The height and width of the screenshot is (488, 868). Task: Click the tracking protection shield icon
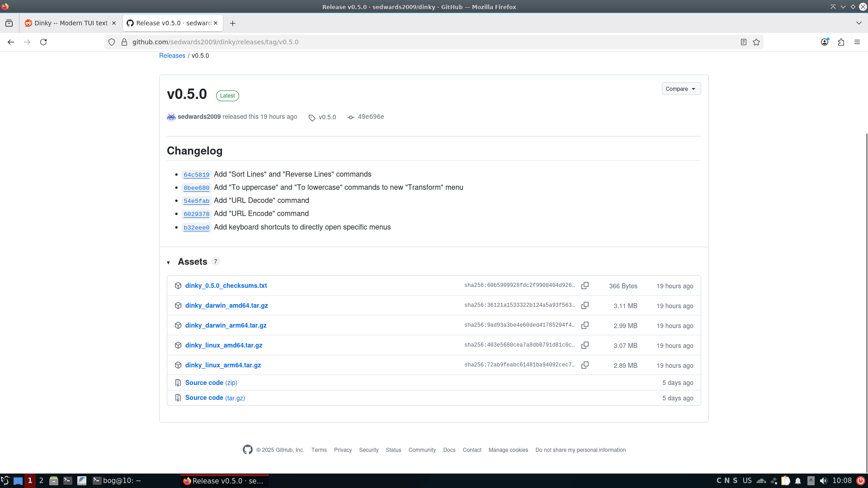pyautogui.click(x=112, y=42)
